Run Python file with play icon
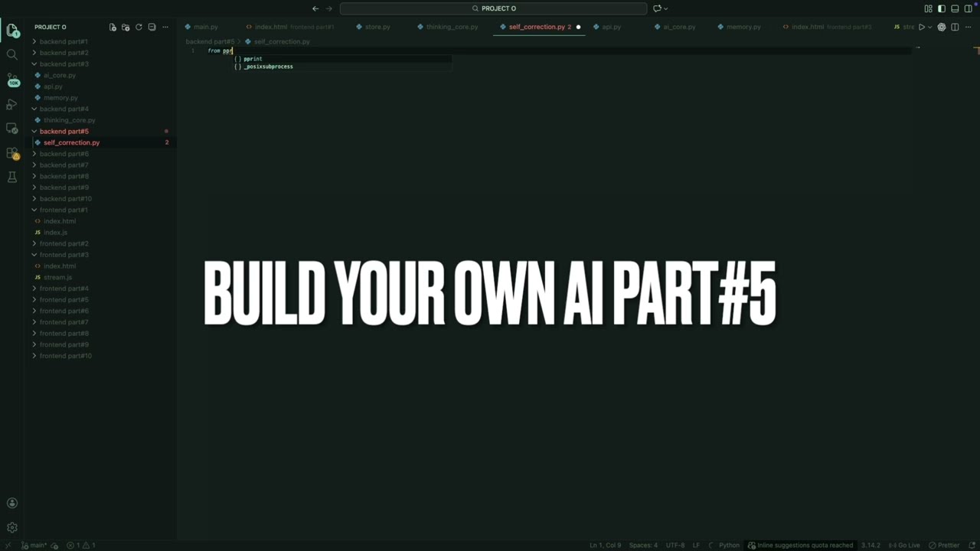980x551 pixels. click(x=921, y=27)
